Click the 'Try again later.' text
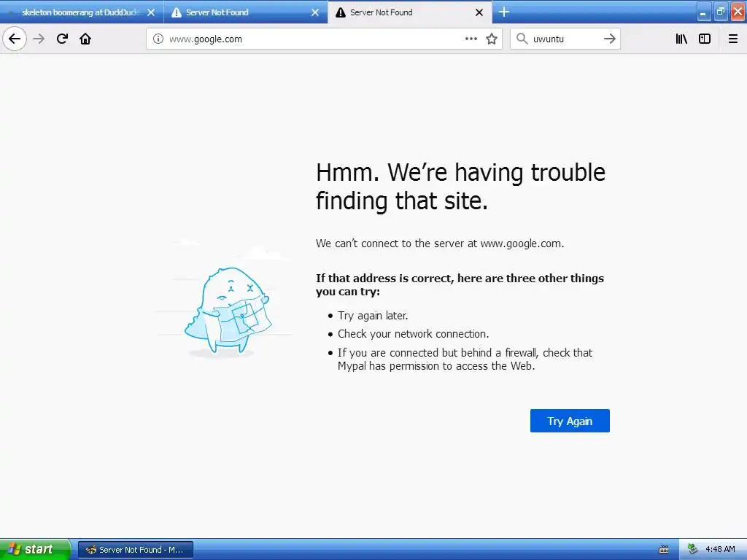The height and width of the screenshot is (560, 747). pos(373,316)
